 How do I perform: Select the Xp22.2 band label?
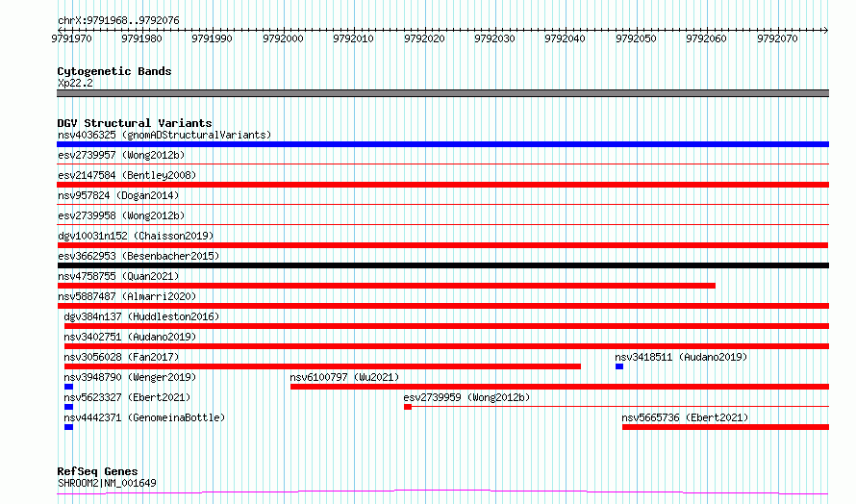[75, 83]
